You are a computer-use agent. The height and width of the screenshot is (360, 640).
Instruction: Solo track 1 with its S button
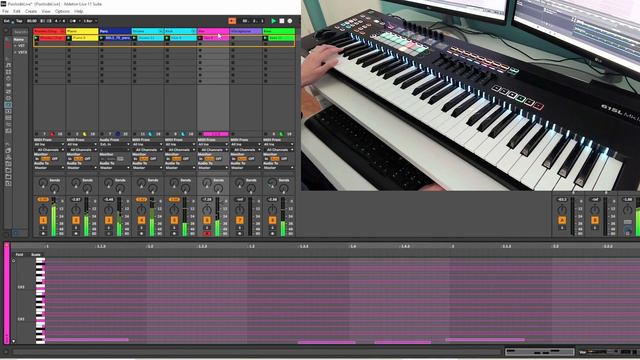pyautogui.click(x=43, y=228)
